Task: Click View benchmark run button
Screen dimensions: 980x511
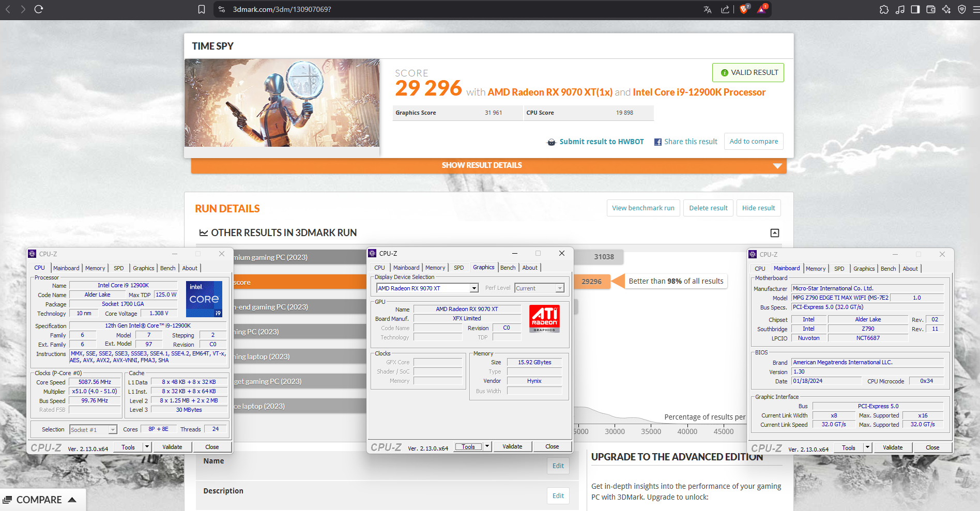Action: tap(643, 208)
